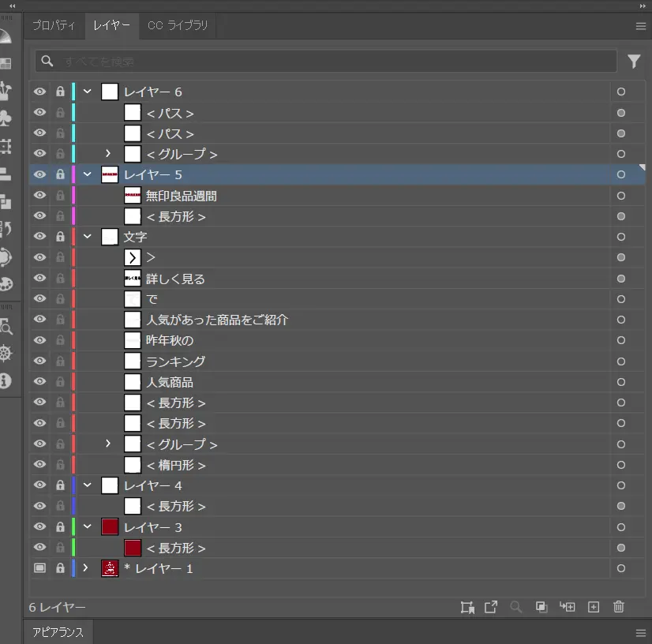Click the layer filter funnel icon

click(634, 62)
